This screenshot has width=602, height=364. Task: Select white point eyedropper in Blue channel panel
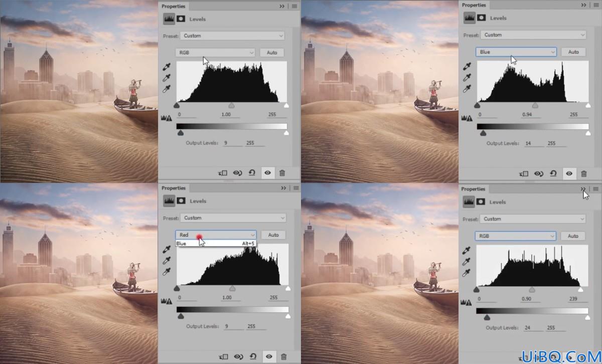(x=467, y=89)
